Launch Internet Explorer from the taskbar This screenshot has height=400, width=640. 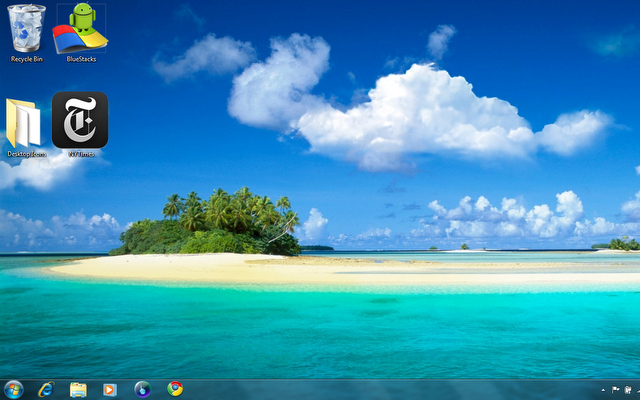coord(45,389)
